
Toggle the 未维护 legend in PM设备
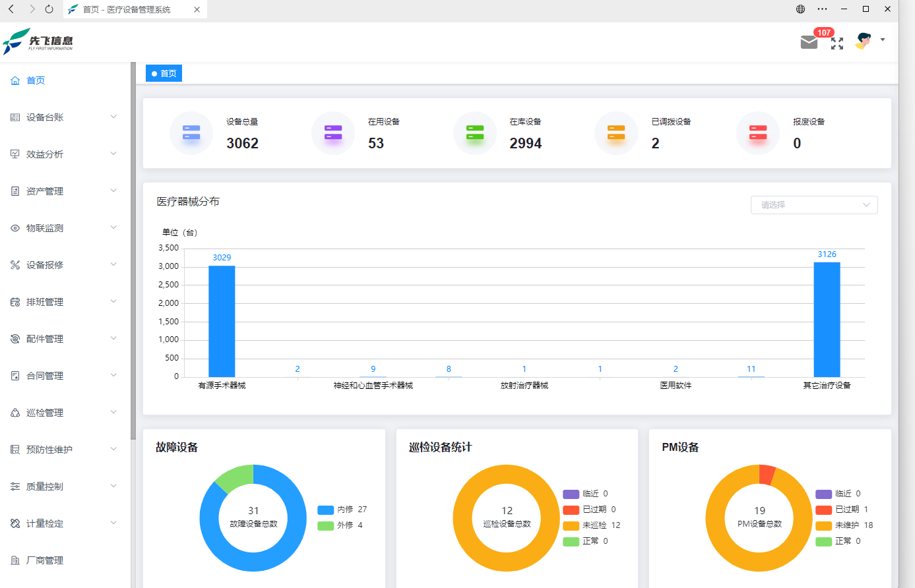pyautogui.click(x=844, y=525)
